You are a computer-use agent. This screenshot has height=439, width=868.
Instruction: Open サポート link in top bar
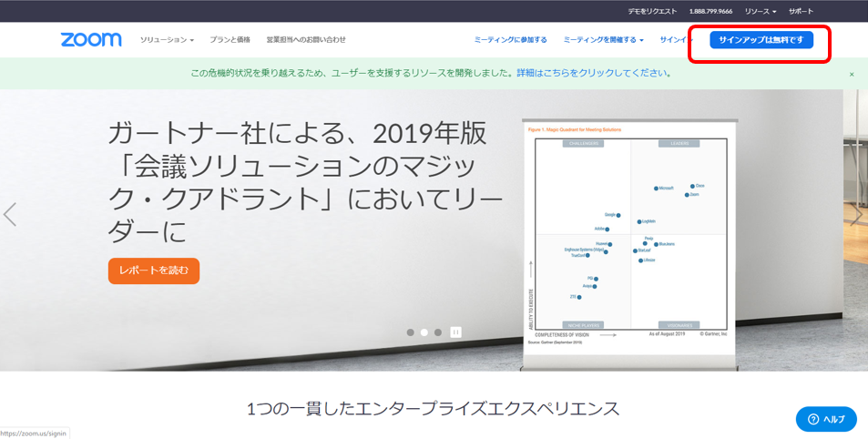click(x=801, y=11)
